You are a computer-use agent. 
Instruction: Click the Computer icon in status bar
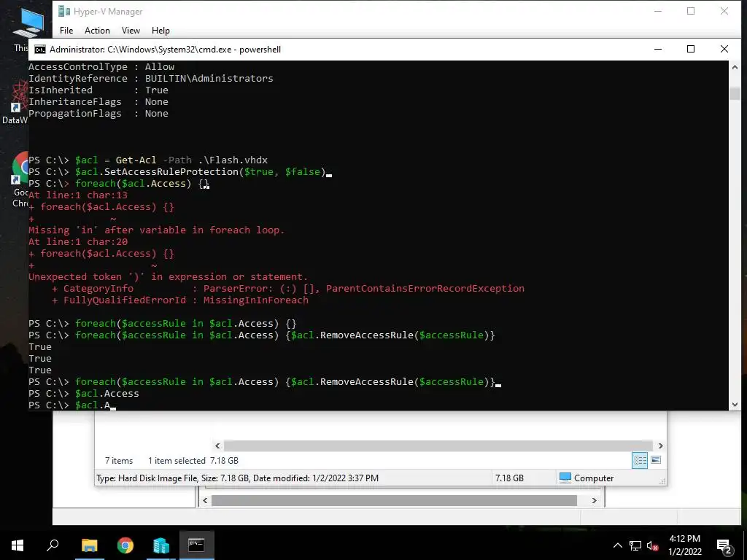(565, 478)
